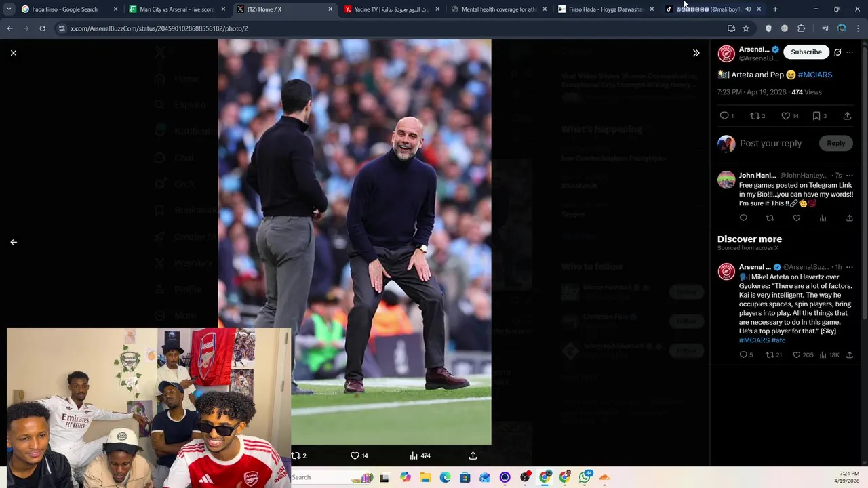Click the x.com address bar URL
The width and height of the screenshot is (868, 488).
pos(159,28)
